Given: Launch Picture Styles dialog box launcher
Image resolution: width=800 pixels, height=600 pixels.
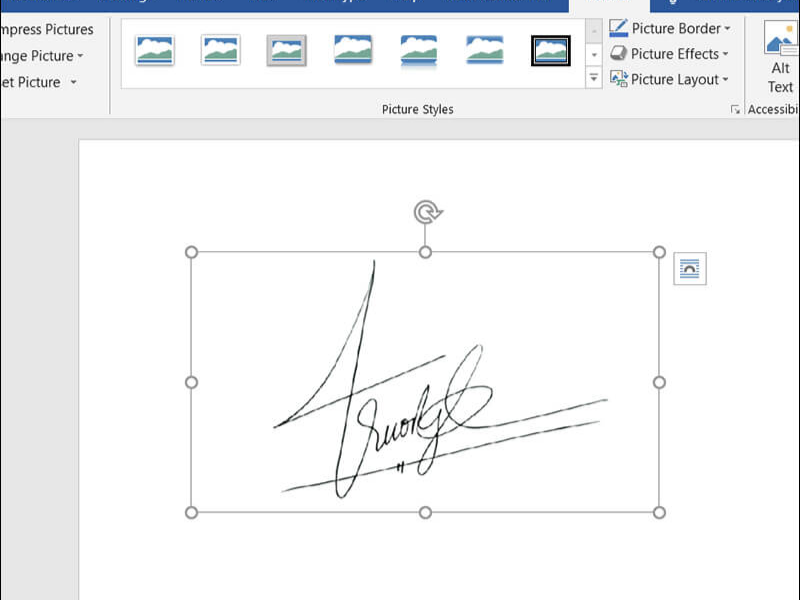Looking at the screenshot, I should [735, 110].
